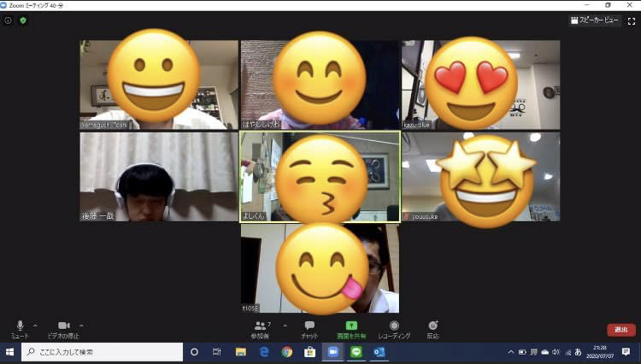Open video options arrow beside camera
The width and height of the screenshot is (641, 364).
(81, 326)
